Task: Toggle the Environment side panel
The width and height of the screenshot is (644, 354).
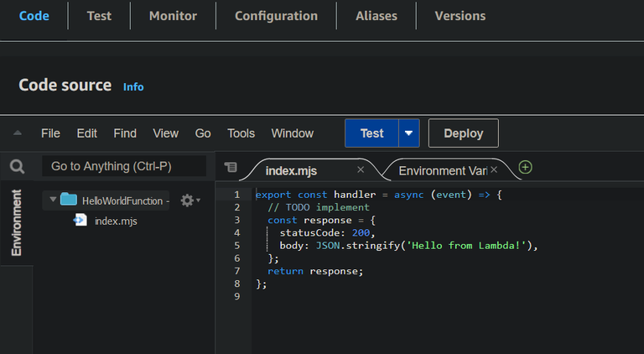Action: (17, 222)
